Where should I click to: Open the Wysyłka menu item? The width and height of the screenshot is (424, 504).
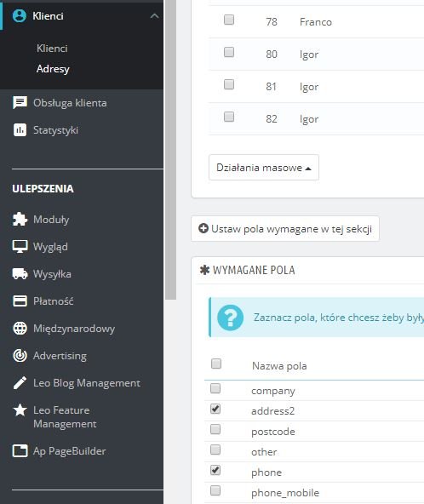(x=52, y=274)
